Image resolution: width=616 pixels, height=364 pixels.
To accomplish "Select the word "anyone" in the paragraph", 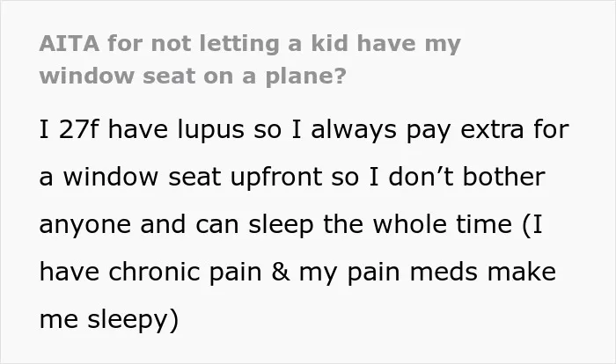I will tap(84, 226).
